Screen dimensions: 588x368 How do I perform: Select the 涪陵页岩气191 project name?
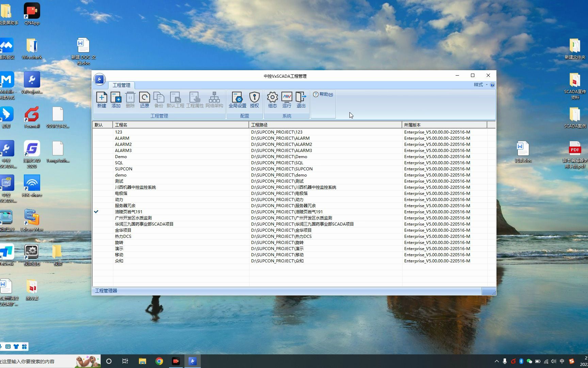click(x=129, y=212)
